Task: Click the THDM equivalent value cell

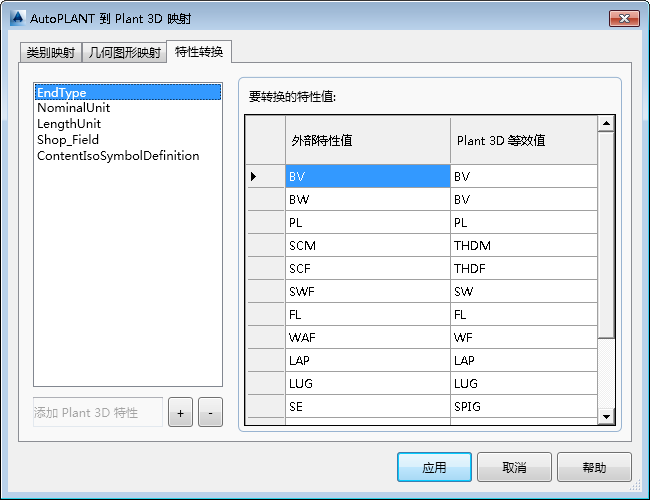Action: [524, 245]
